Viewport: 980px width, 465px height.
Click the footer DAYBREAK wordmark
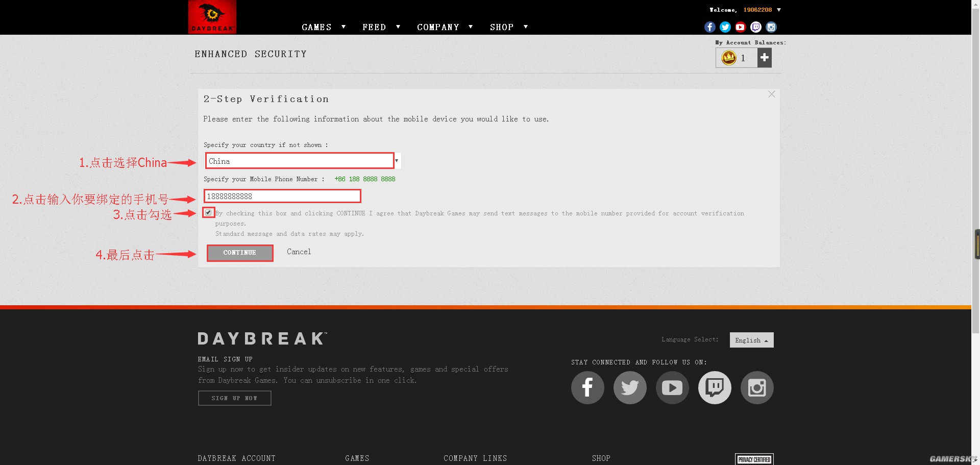[x=262, y=338]
